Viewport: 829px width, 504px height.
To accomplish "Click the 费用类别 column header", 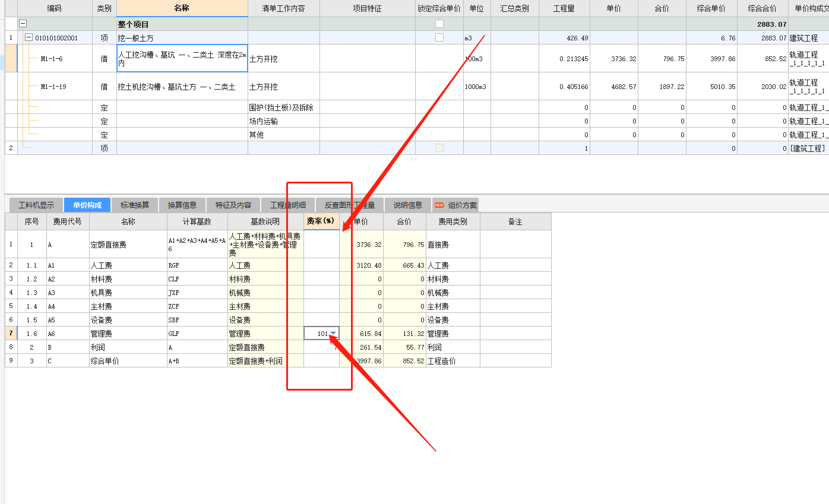I will [x=453, y=221].
